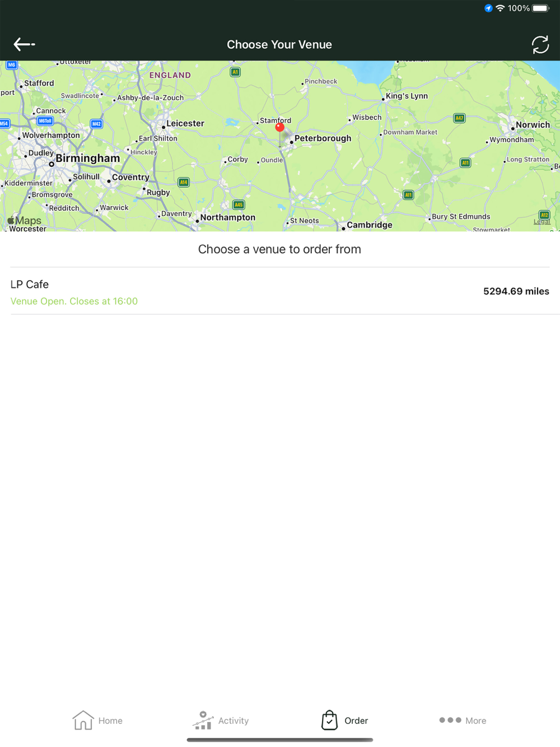Refresh the venue list

540,45
